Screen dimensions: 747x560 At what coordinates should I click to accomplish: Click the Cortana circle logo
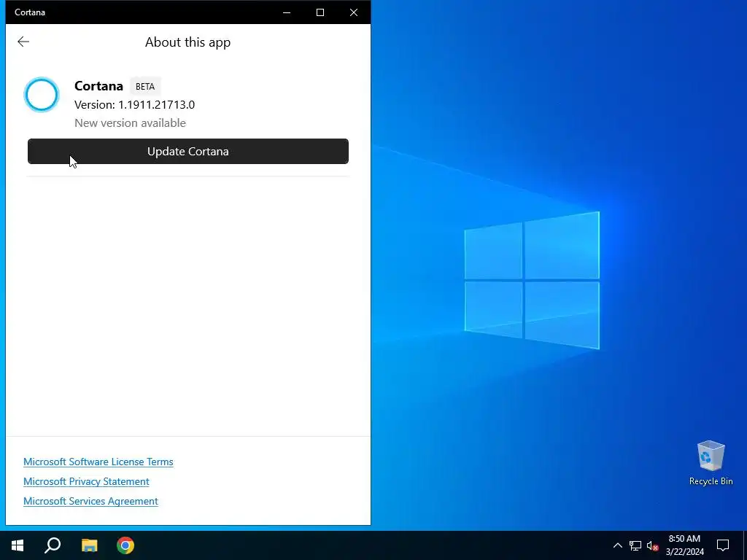click(42, 95)
